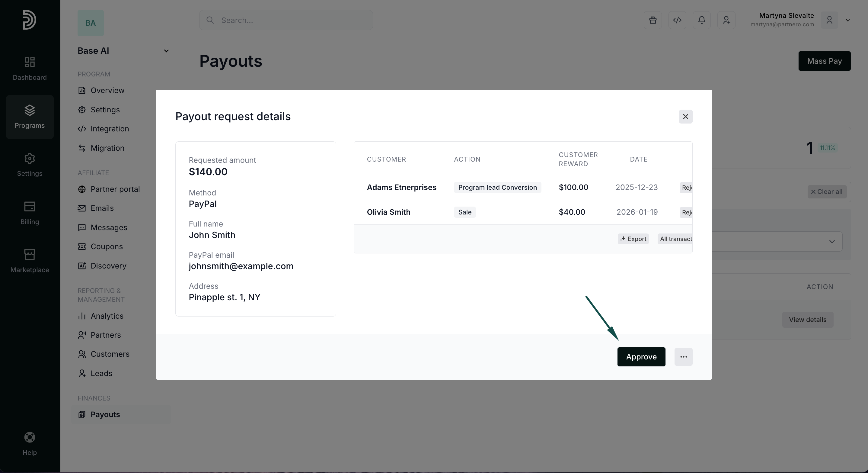Image resolution: width=868 pixels, height=473 pixels.
Task: Close the Payout request details dialog
Action: click(685, 117)
